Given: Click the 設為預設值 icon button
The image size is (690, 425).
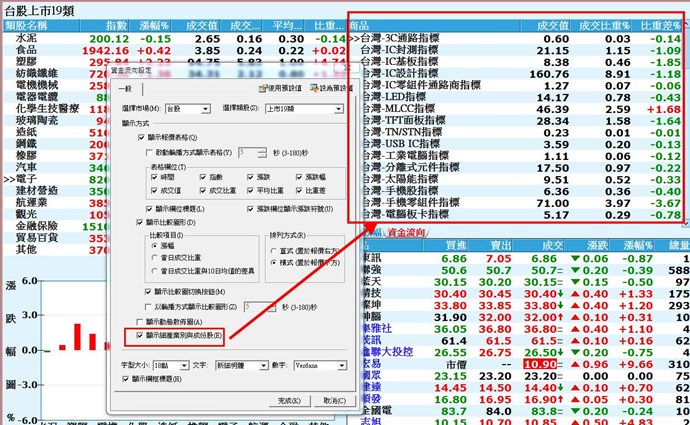Looking at the screenshot, I should point(331,88).
